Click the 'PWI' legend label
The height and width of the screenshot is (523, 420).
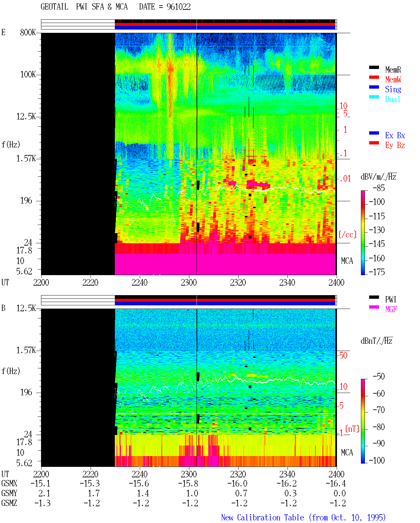coord(391,299)
